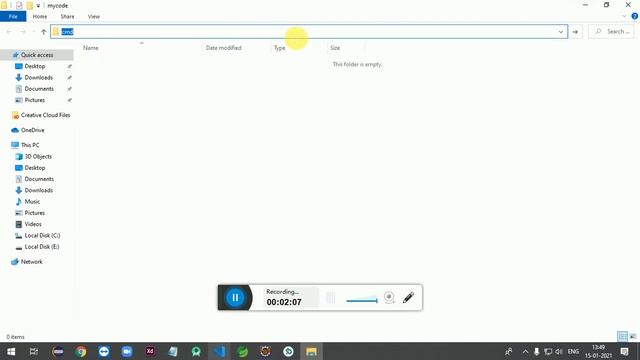Open TeamViewer from taskbar
This screenshot has height=360, width=640.
(x=104, y=351)
